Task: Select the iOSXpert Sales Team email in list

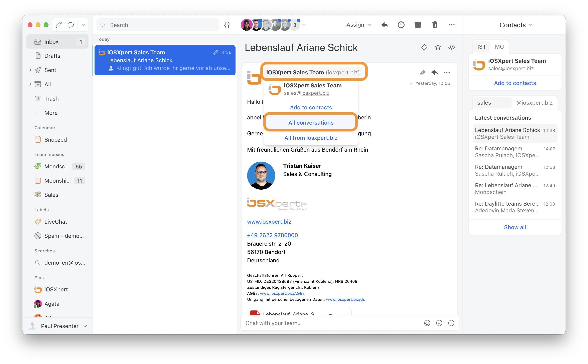Action: tap(165, 60)
